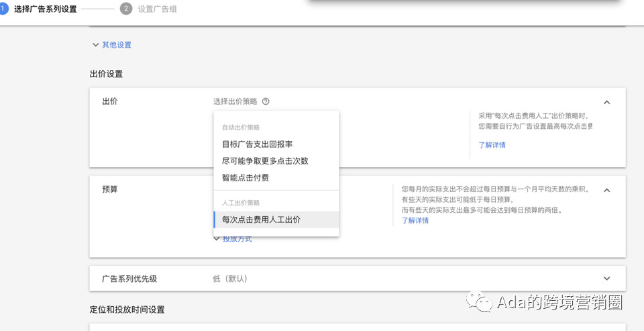Collapse the 预算 card with its chevron

click(606, 190)
